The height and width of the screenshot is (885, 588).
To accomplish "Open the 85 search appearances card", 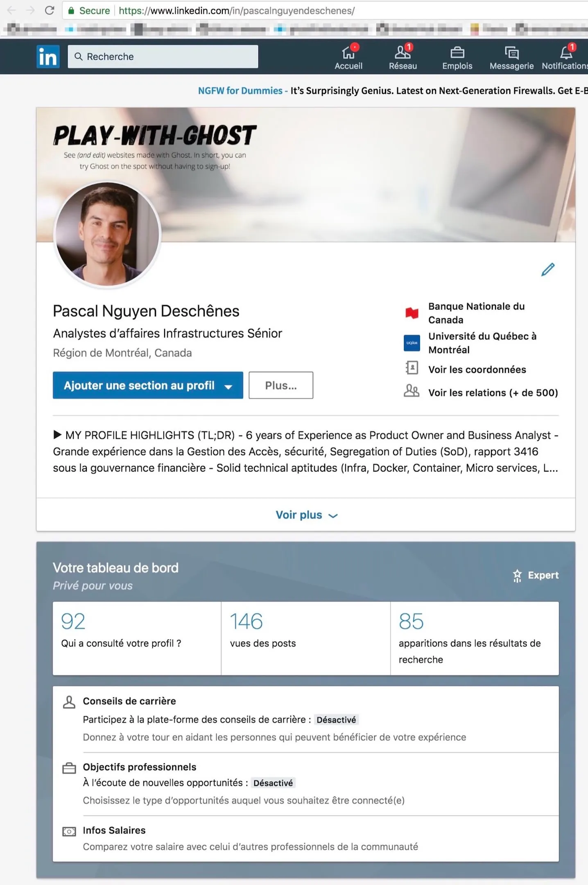I will click(475, 638).
